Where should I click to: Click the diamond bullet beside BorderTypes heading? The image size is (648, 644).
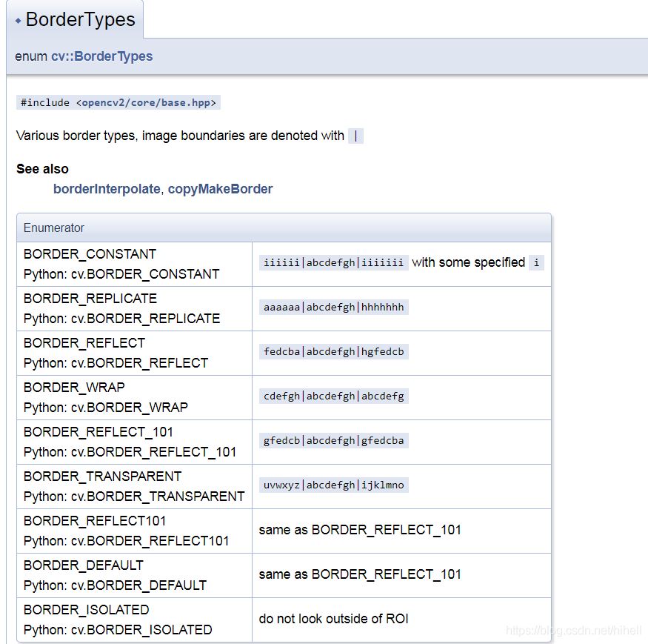click(18, 21)
